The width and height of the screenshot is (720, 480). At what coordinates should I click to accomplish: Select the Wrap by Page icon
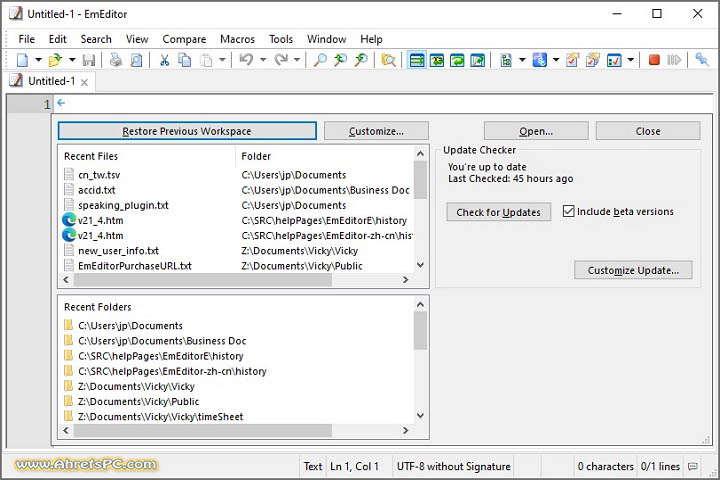pyautogui.click(x=478, y=60)
